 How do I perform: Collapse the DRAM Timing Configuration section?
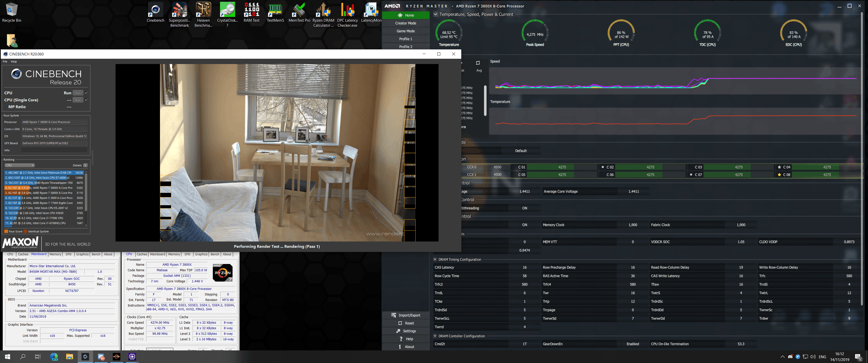pos(435,259)
